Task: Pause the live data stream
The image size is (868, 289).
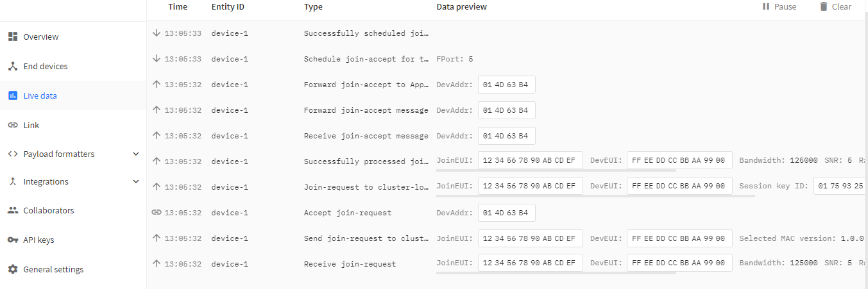Action: [x=779, y=7]
